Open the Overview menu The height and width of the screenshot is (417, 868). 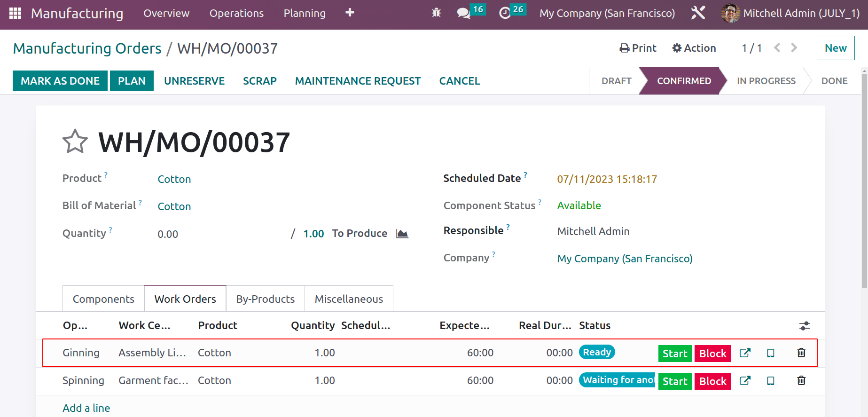click(x=166, y=13)
